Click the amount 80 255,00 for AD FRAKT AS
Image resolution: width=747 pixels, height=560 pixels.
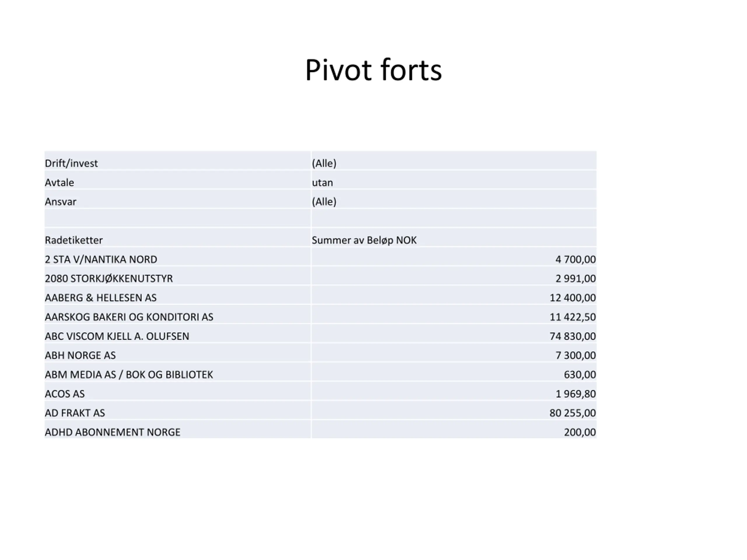point(573,413)
